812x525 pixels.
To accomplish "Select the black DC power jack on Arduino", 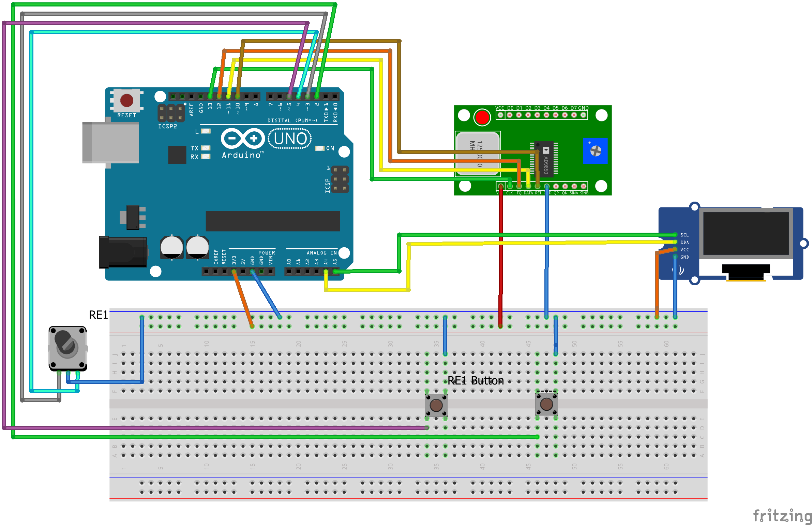I will (x=123, y=252).
